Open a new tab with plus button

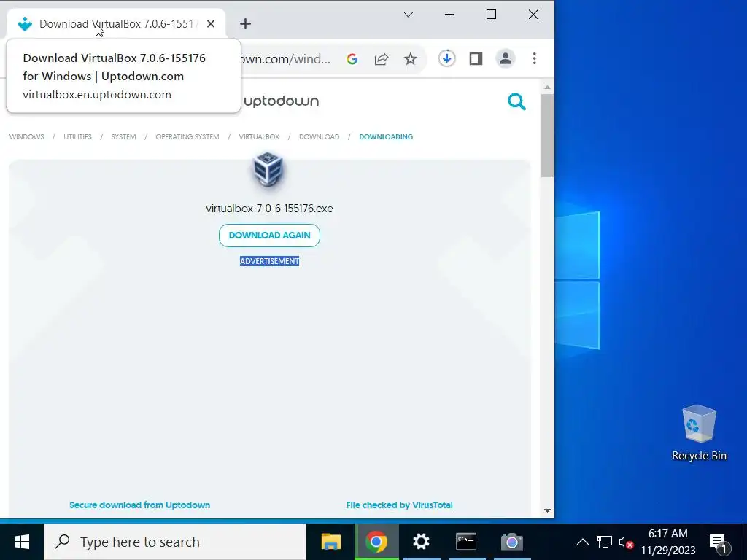click(x=245, y=24)
